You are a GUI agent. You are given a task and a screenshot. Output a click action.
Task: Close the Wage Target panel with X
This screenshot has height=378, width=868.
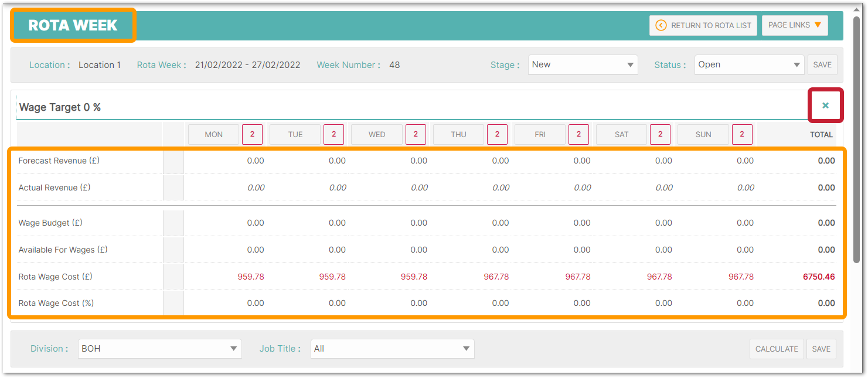click(x=825, y=105)
